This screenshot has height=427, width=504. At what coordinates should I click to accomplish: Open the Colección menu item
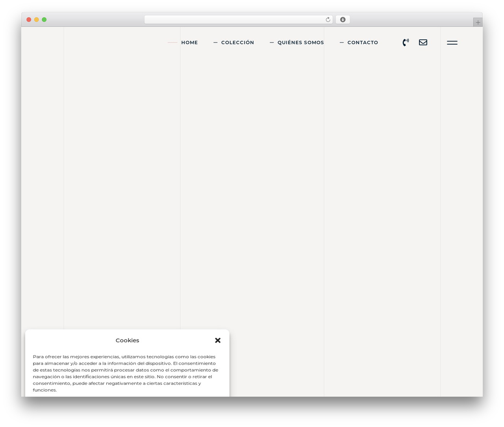(x=237, y=43)
